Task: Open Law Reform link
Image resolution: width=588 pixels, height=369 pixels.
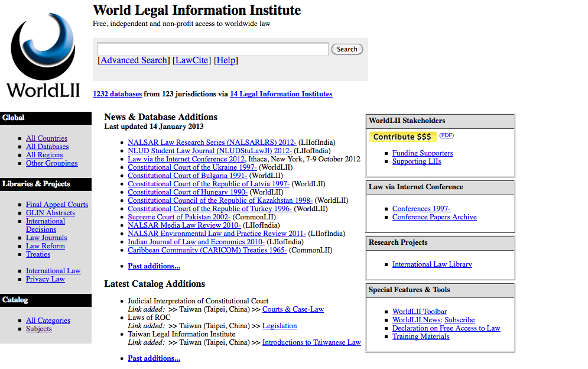Action: tap(46, 245)
